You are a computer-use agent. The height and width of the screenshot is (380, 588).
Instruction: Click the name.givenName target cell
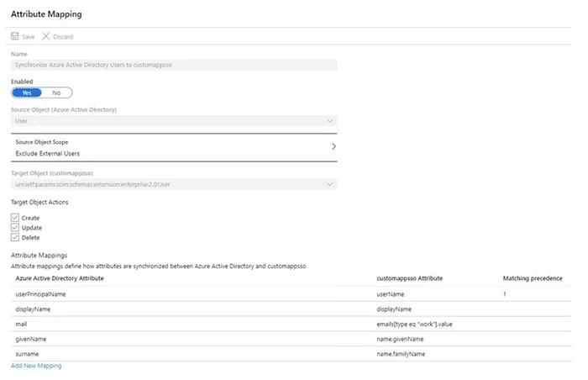pos(400,339)
